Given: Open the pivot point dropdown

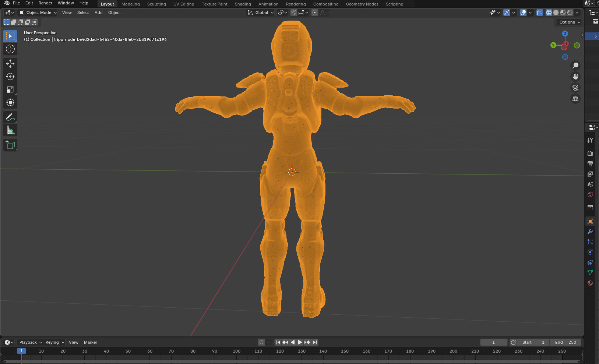Looking at the screenshot, I should pyautogui.click(x=282, y=13).
